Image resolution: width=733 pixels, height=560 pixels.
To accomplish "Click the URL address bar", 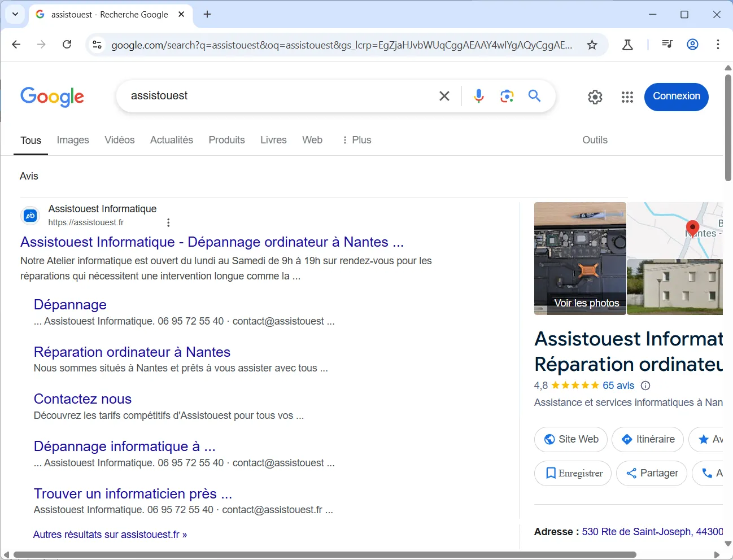I will [x=342, y=45].
